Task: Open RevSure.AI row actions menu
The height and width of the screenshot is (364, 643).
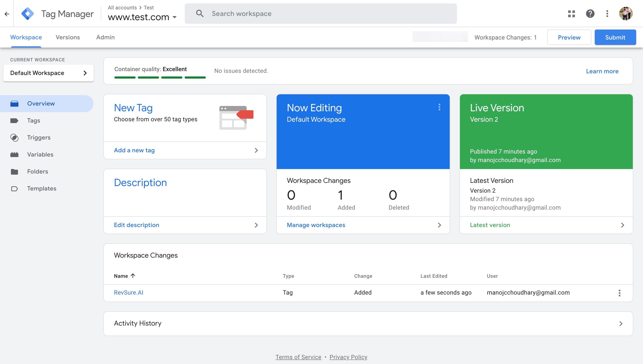Action: pos(619,293)
